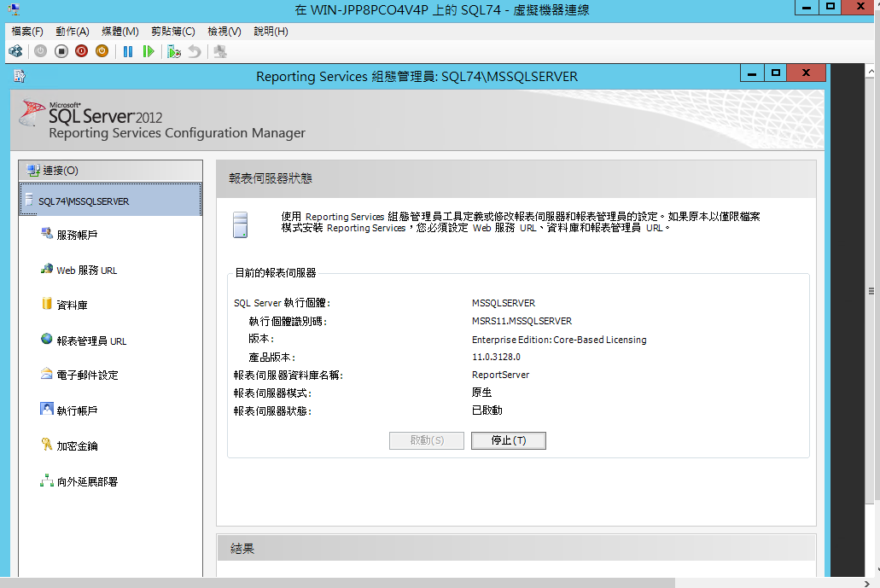
Task: Click the 資料庫 database cylinder icon
Action: coord(47,304)
